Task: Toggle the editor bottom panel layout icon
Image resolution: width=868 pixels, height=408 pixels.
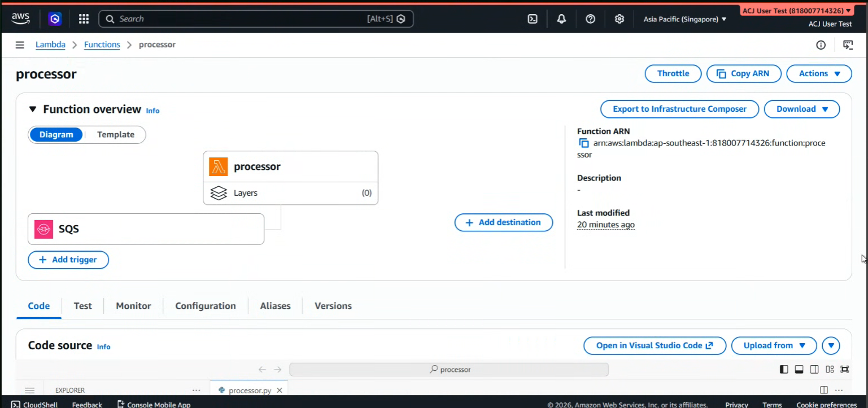Action: pos(799,370)
